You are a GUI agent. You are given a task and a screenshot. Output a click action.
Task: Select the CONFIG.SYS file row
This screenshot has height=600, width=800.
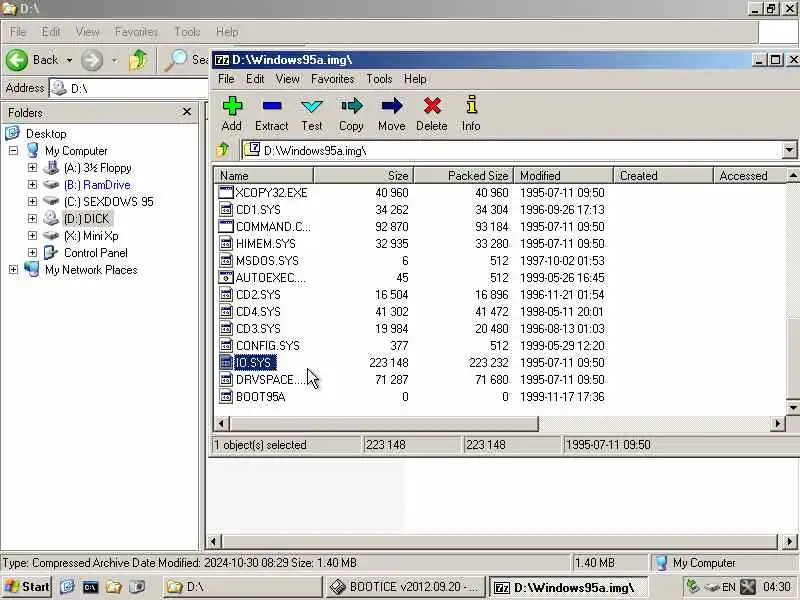pyautogui.click(x=411, y=345)
